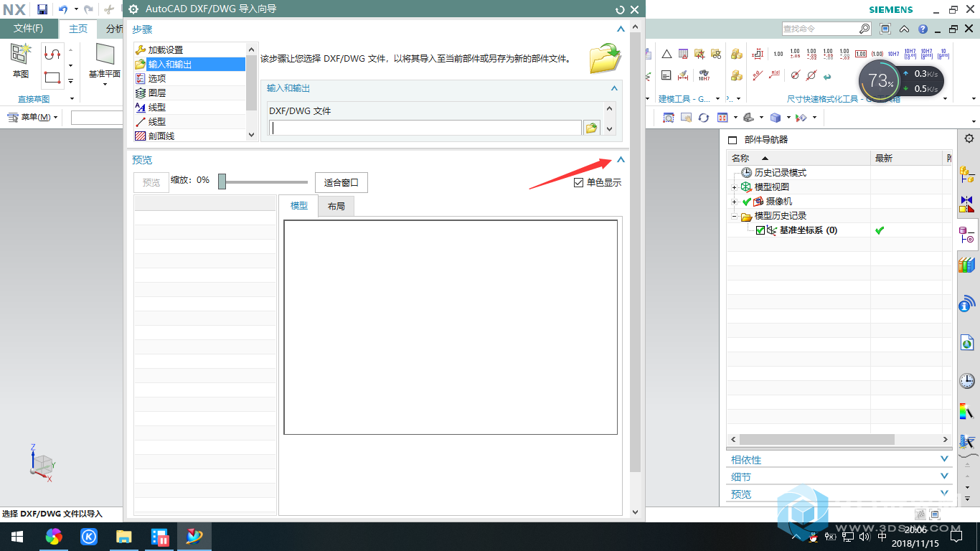Select the 加载设置 step

(x=189, y=50)
